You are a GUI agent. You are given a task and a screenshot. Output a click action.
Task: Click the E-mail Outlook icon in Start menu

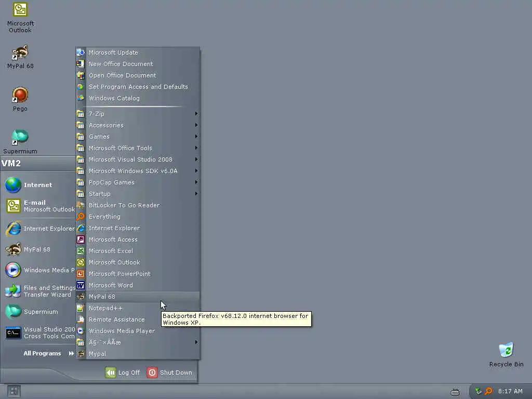[13, 206]
